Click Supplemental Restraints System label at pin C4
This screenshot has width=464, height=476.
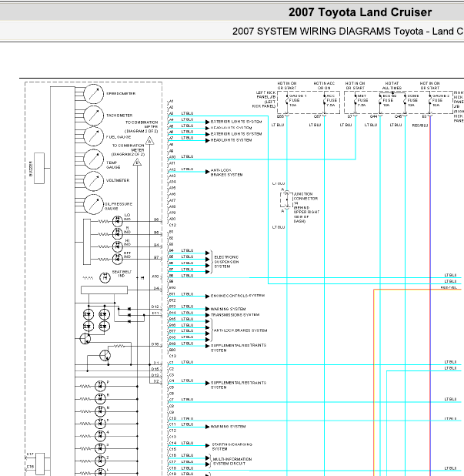click(x=239, y=385)
